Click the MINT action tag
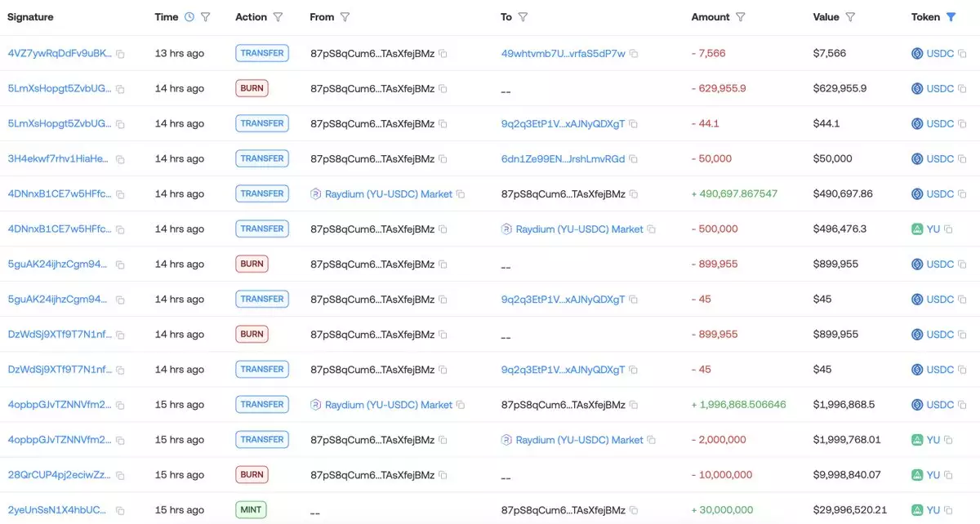980x524 pixels. pyautogui.click(x=252, y=510)
